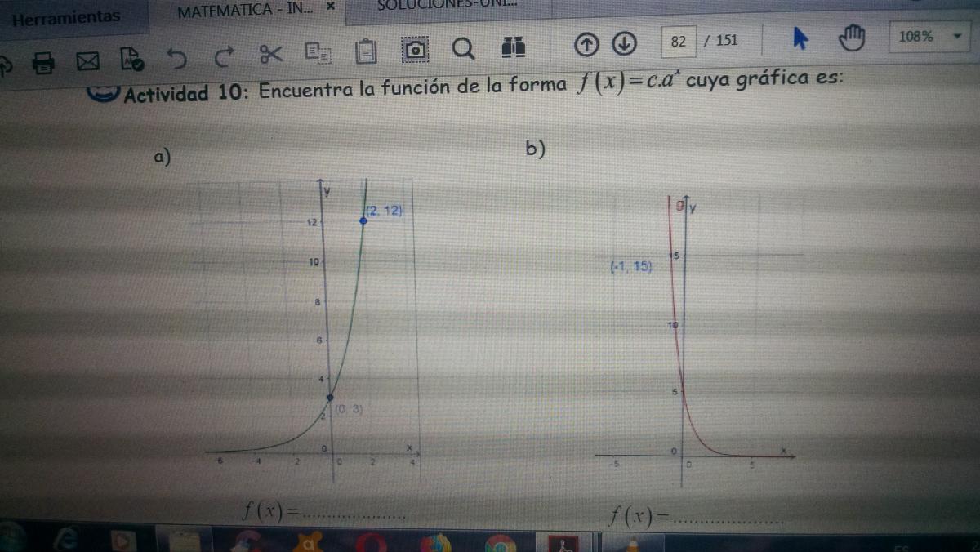This screenshot has width=980, height=552.
Task: Click the redo arrow icon
Action: [223, 57]
